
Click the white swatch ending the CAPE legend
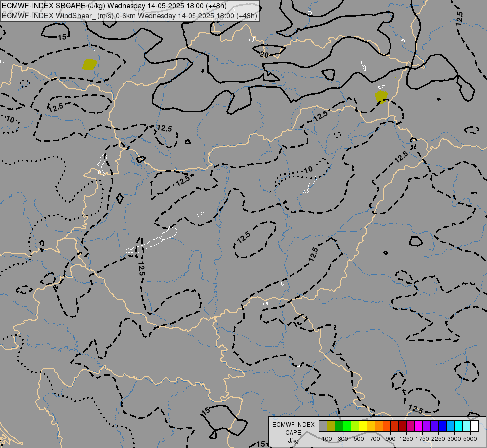pyautogui.click(x=474, y=426)
